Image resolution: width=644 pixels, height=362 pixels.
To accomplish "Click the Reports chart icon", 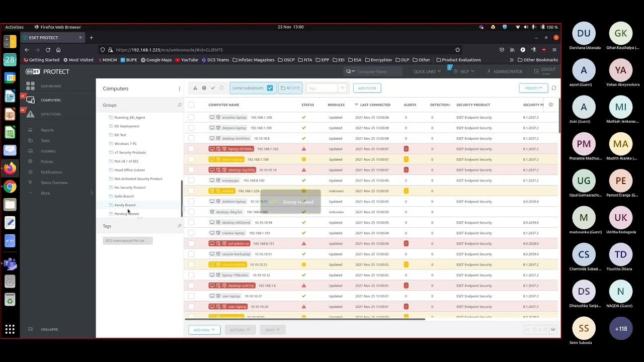I will (x=30, y=130).
